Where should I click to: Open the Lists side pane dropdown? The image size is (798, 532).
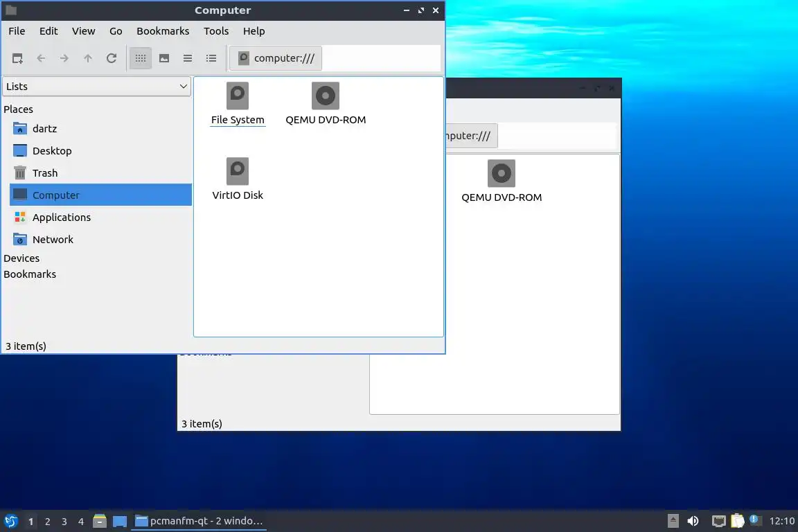97,87
